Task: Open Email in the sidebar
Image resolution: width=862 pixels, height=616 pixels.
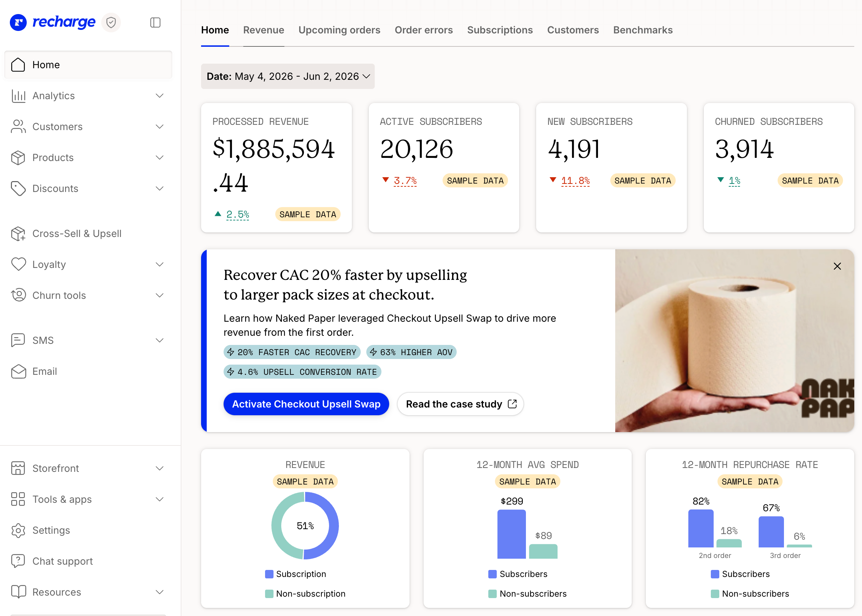Action: pos(88,371)
